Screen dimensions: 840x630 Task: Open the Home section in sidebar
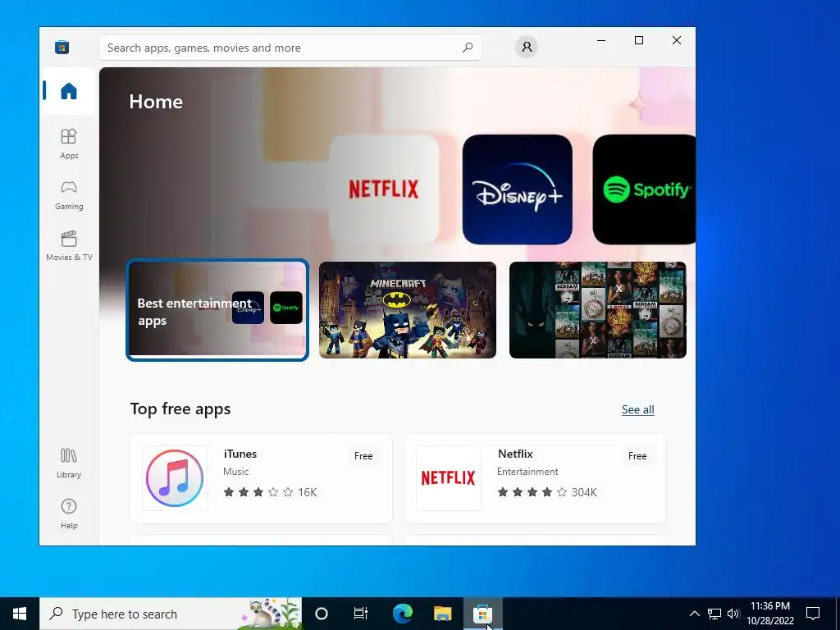click(69, 91)
